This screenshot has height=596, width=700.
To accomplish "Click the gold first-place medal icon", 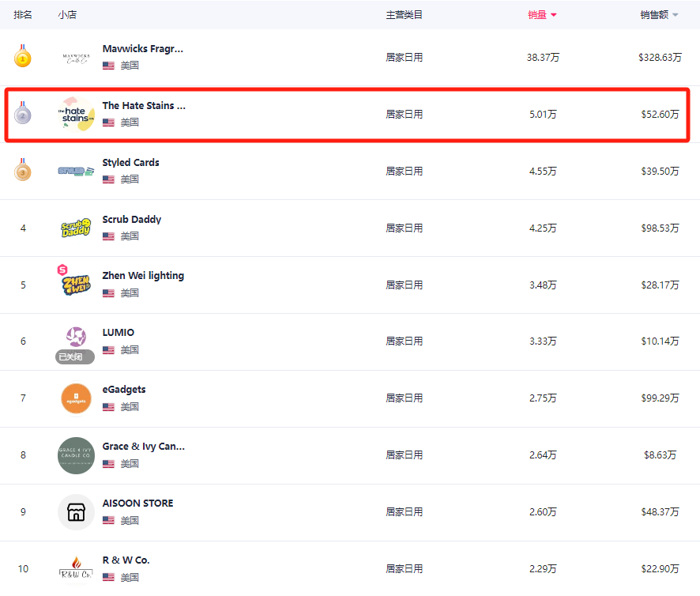I will (x=23, y=57).
